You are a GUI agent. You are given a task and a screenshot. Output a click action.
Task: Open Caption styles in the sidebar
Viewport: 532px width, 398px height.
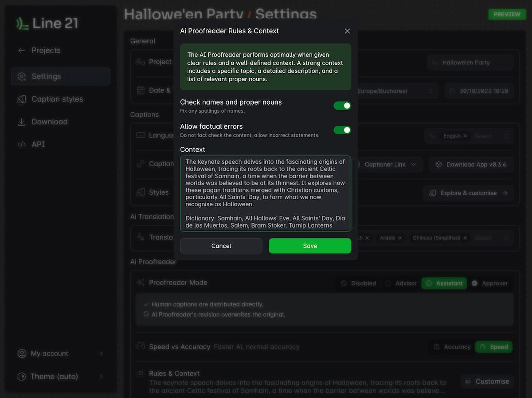click(x=57, y=99)
